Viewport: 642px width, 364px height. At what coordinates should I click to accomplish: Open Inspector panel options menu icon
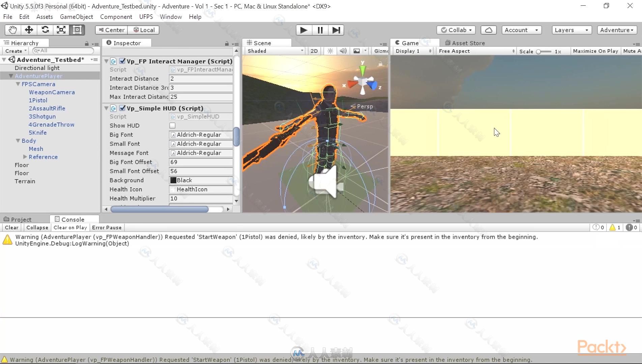coord(235,44)
